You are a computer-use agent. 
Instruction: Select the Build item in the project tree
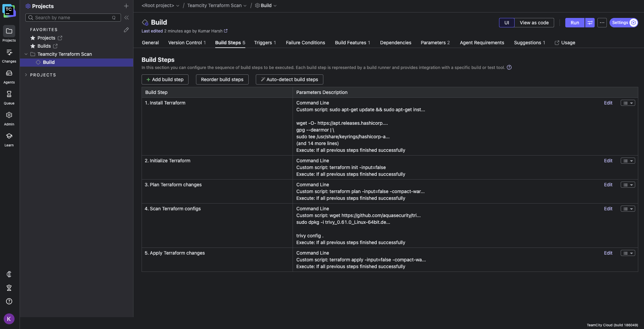pyautogui.click(x=76, y=62)
